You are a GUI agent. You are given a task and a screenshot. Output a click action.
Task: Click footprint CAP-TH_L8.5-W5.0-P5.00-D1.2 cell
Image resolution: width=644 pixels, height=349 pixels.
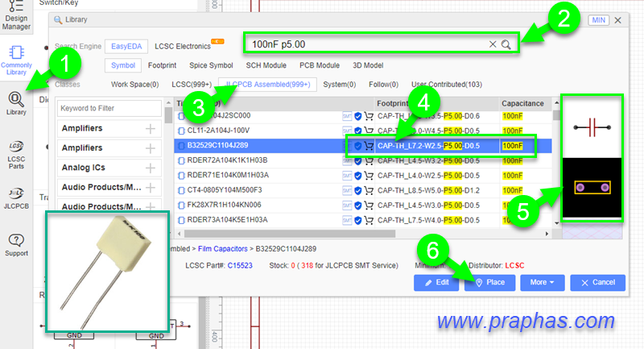click(429, 190)
